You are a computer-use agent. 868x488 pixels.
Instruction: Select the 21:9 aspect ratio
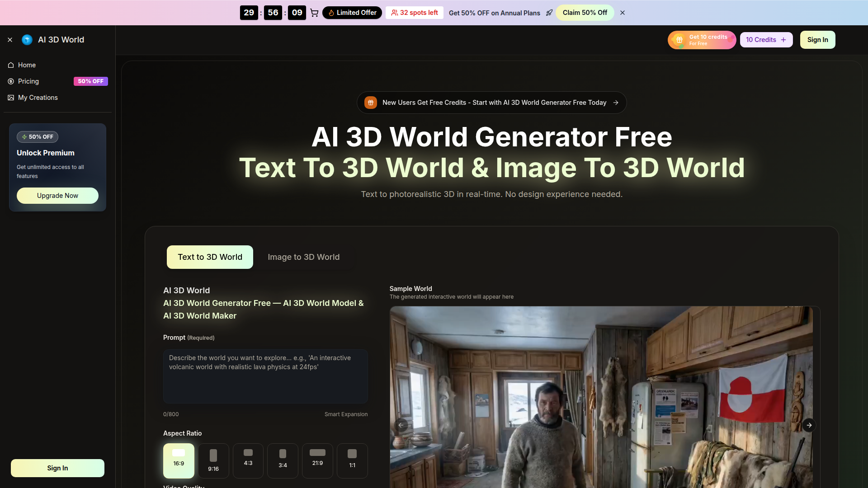point(317,460)
